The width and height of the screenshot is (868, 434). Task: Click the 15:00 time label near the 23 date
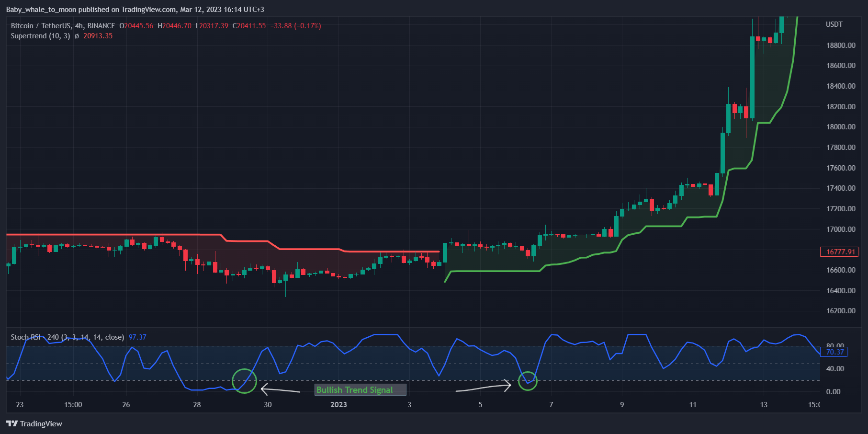click(73, 405)
